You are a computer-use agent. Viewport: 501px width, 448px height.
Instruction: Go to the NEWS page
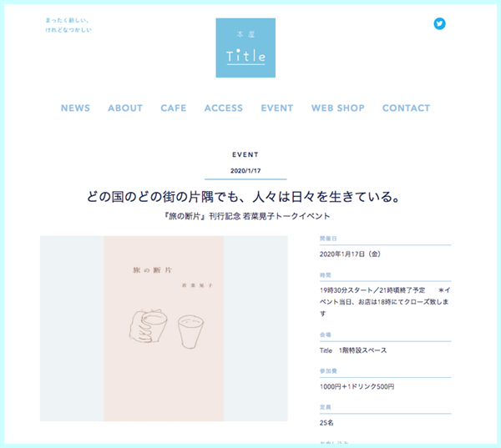(75, 108)
